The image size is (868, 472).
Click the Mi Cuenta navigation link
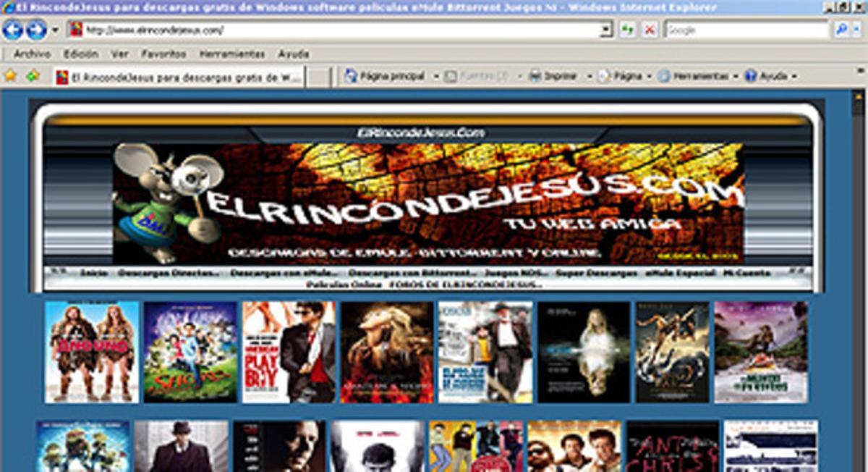point(747,274)
